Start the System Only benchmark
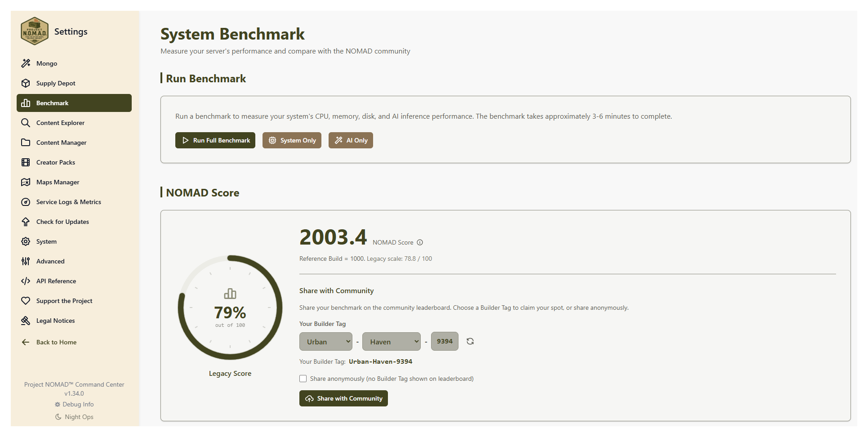Viewport: 868px width, 437px height. pyautogui.click(x=292, y=140)
